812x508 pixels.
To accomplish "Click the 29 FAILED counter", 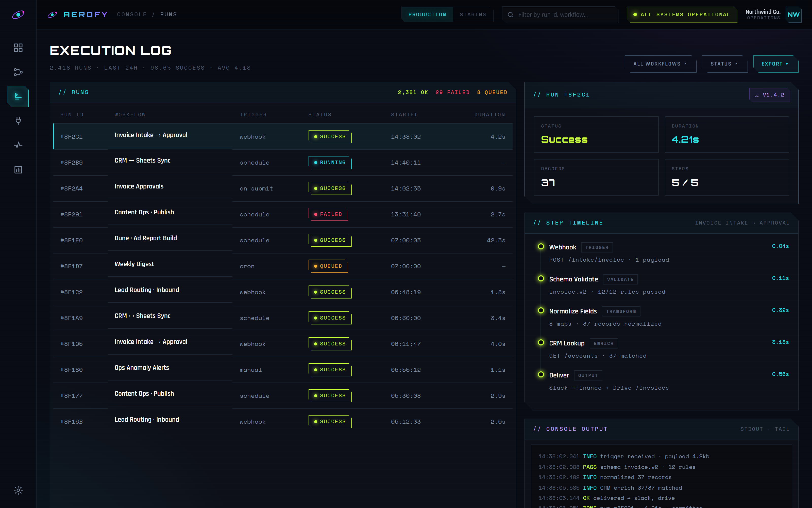I will click(452, 92).
